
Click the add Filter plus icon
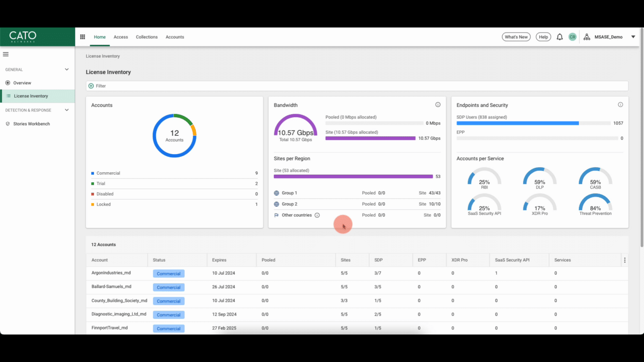[91, 86]
